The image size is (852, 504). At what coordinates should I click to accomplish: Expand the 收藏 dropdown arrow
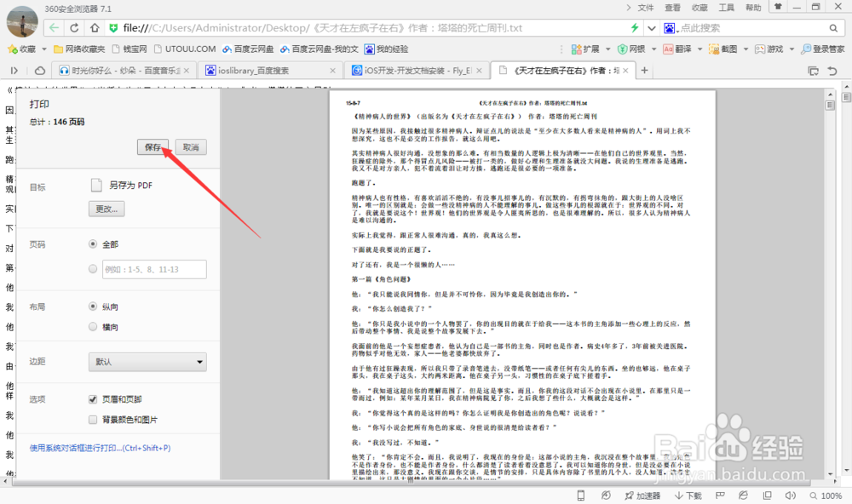point(44,49)
